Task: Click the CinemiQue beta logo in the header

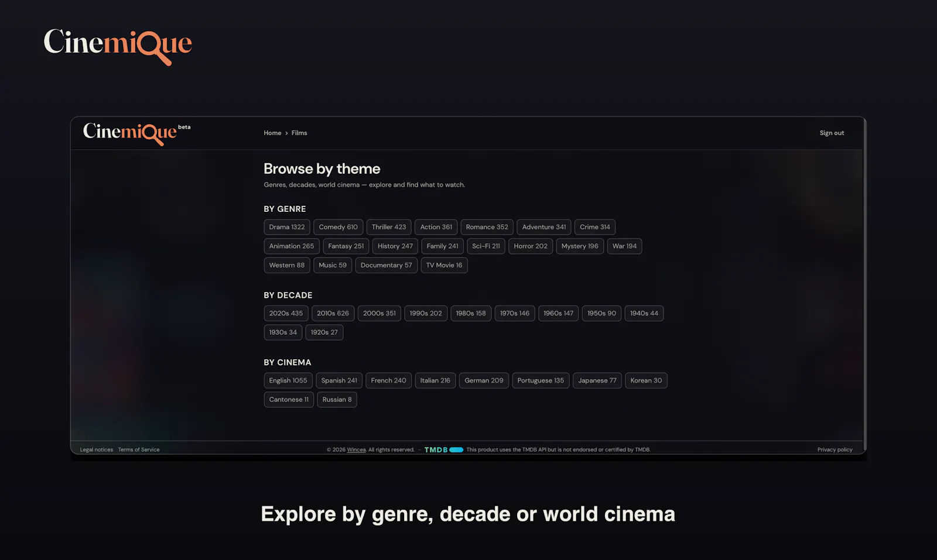Action: coord(136,133)
